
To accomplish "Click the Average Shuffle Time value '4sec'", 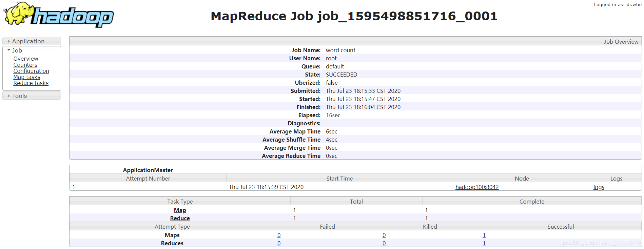I will point(331,140).
